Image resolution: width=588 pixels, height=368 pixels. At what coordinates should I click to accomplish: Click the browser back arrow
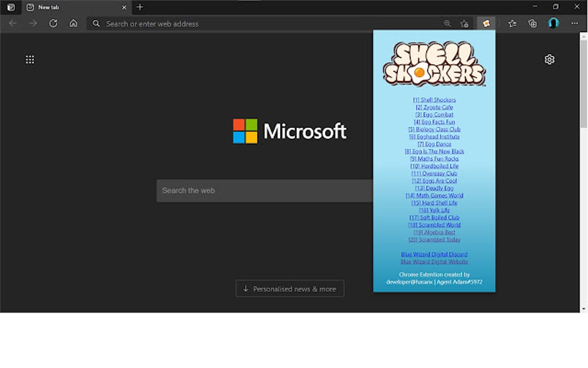13,23
